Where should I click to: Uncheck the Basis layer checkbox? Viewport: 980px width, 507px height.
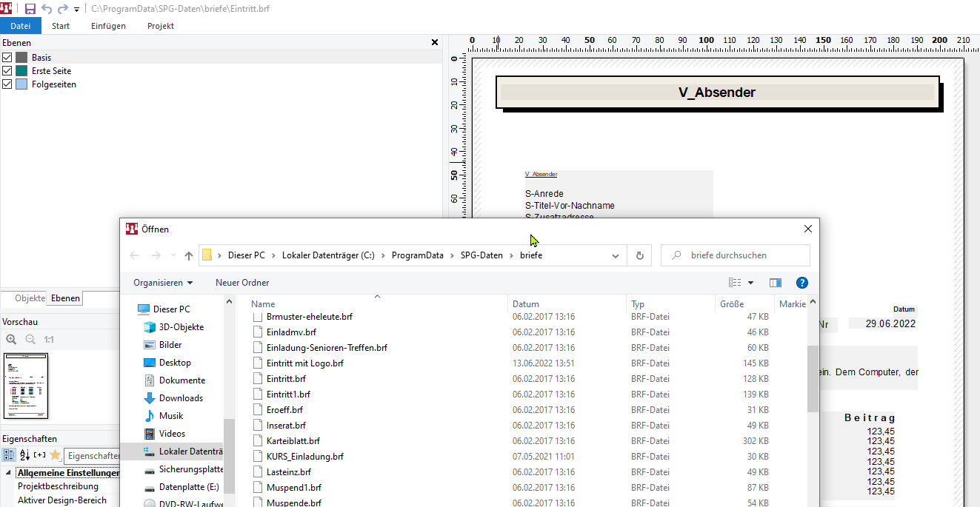pyautogui.click(x=7, y=58)
